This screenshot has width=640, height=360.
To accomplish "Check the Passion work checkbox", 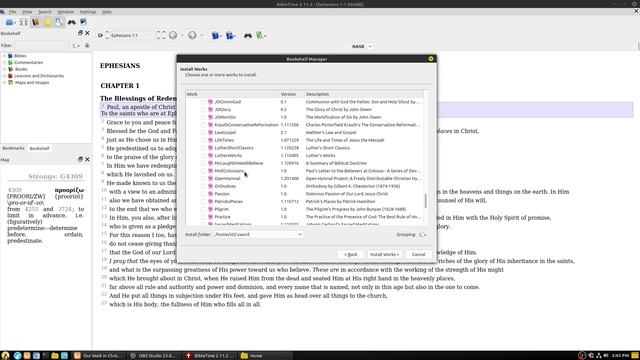I will click(203, 194).
